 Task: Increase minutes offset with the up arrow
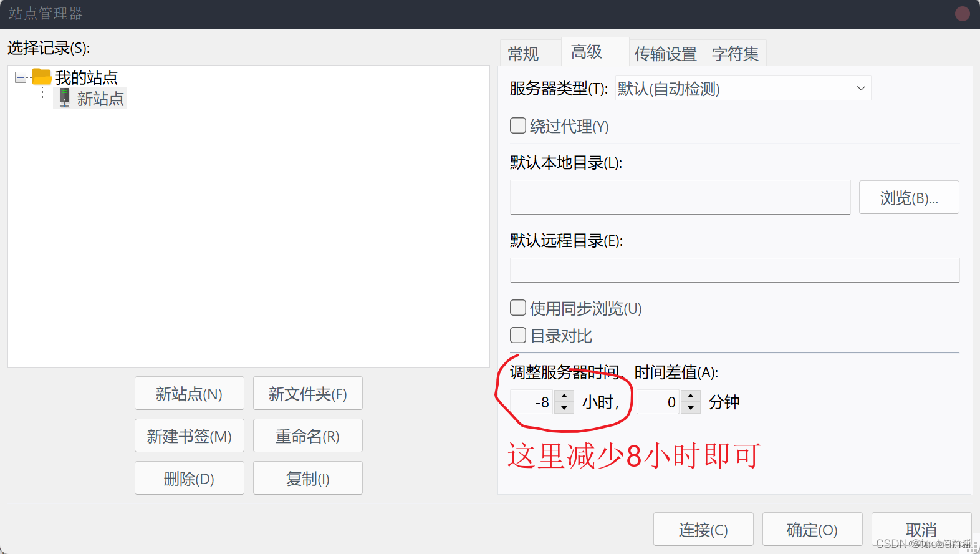(x=691, y=396)
